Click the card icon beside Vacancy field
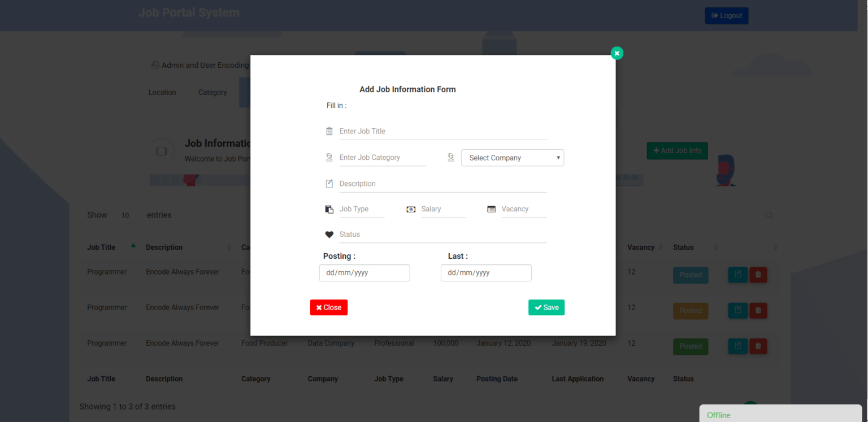Viewport: 868px width, 422px height. [x=492, y=209]
